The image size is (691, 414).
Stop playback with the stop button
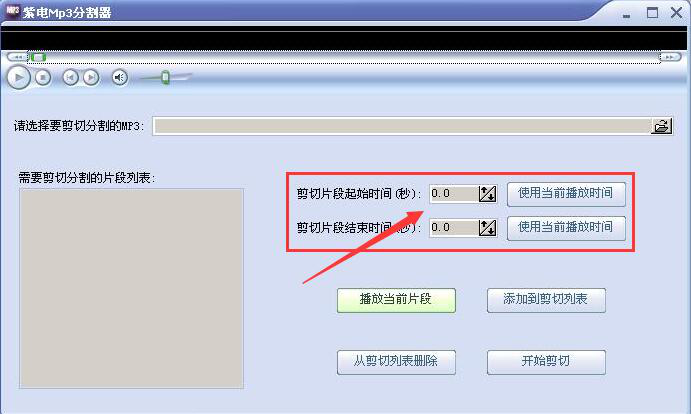pyautogui.click(x=43, y=78)
